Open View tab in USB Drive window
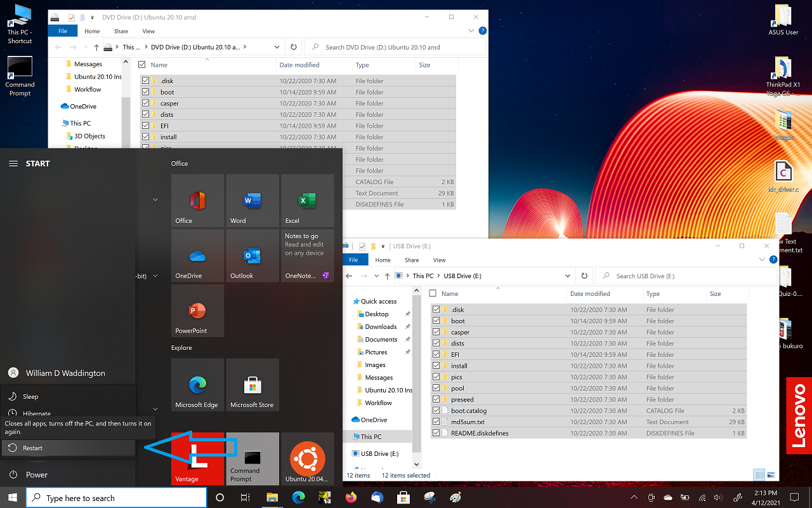Image resolution: width=812 pixels, height=508 pixels. coord(439,260)
